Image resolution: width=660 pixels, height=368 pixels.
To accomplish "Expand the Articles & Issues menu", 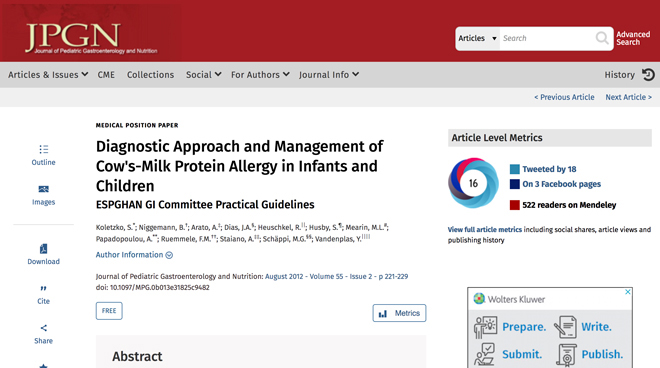I will tap(48, 75).
